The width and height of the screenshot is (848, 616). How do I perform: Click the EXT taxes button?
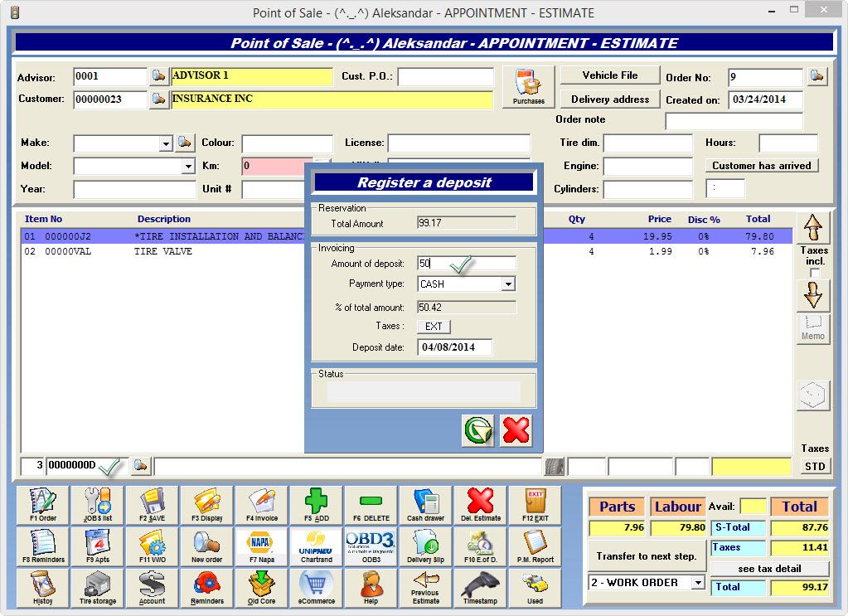pos(434,326)
